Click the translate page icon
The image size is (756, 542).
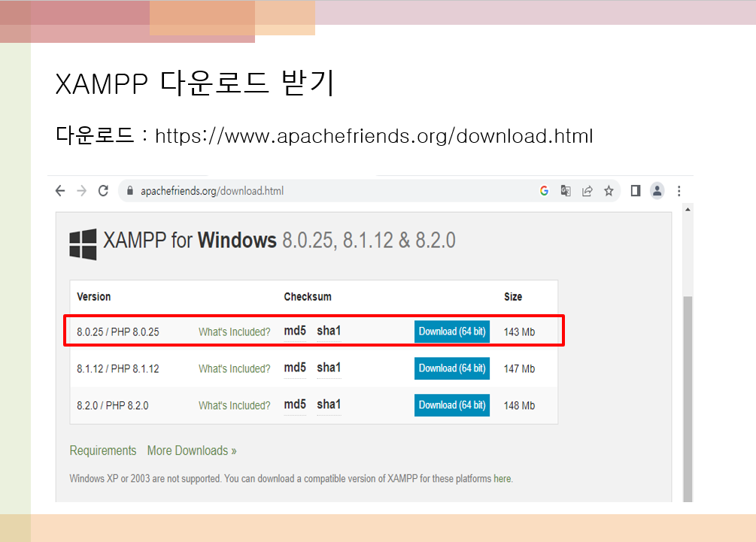tap(566, 191)
